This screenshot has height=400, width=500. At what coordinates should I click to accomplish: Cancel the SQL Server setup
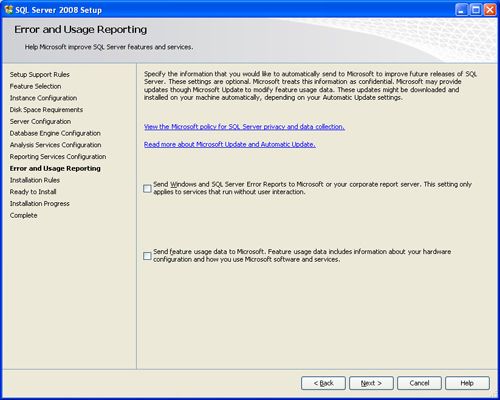click(419, 383)
